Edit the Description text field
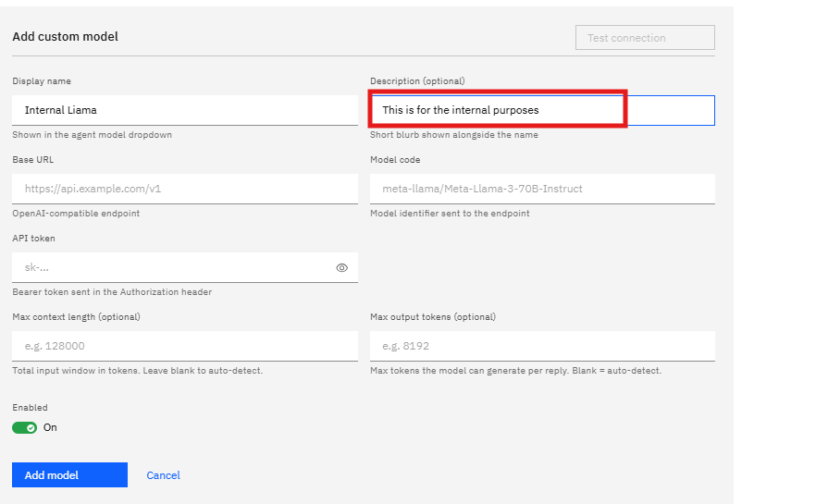Image resolution: width=816 pixels, height=504 pixels. (542, 110)
